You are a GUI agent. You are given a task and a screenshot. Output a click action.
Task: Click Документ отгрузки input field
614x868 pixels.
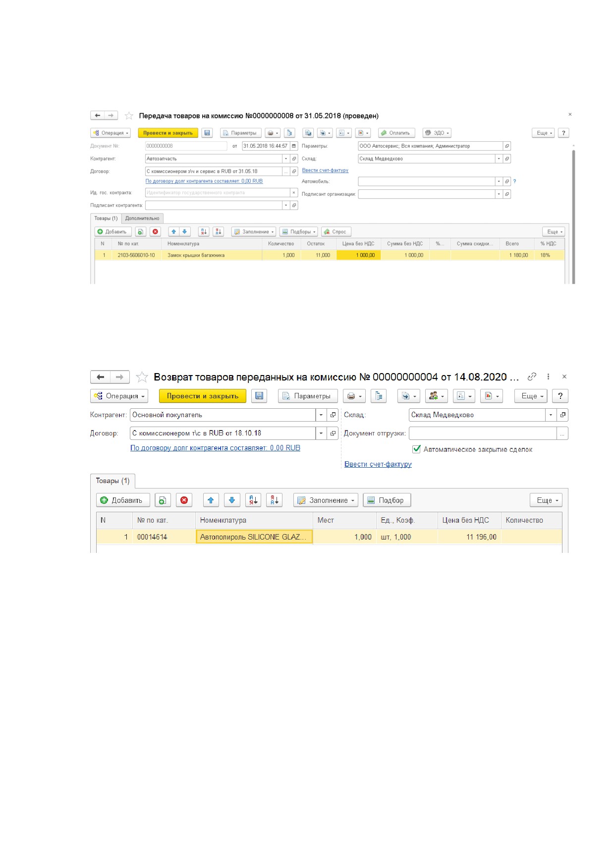pyautogui.click(x=483, y=433)
